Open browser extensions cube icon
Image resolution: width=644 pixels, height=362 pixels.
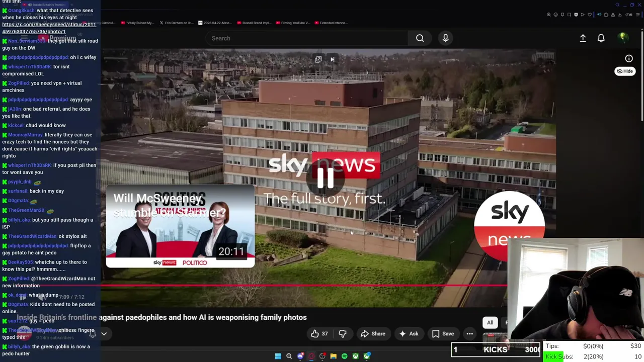click(606, 15)
